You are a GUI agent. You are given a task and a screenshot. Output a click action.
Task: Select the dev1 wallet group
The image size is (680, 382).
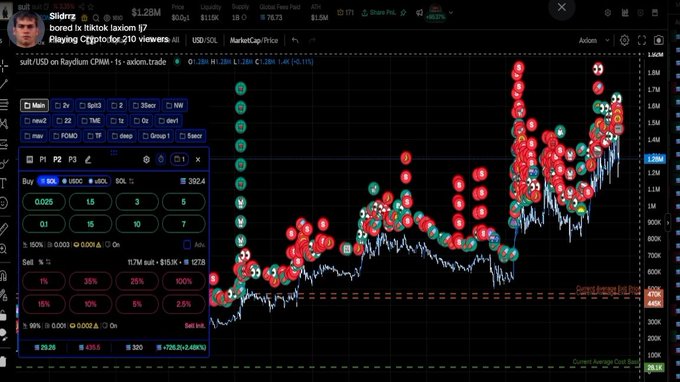(168, 121)
